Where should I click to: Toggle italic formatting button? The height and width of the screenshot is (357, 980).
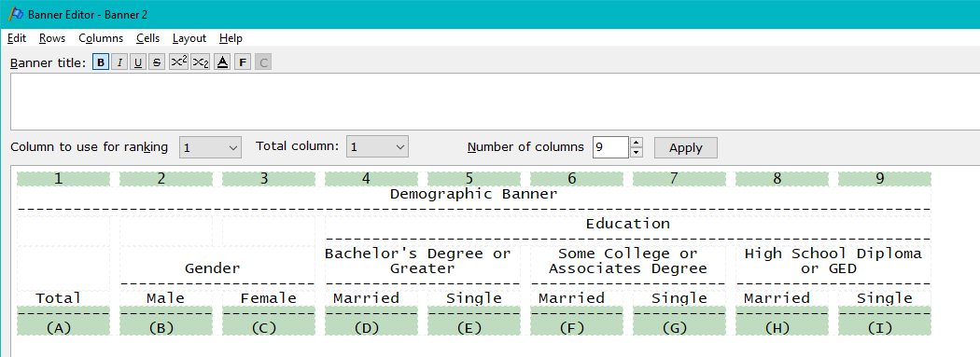point(119,62)
